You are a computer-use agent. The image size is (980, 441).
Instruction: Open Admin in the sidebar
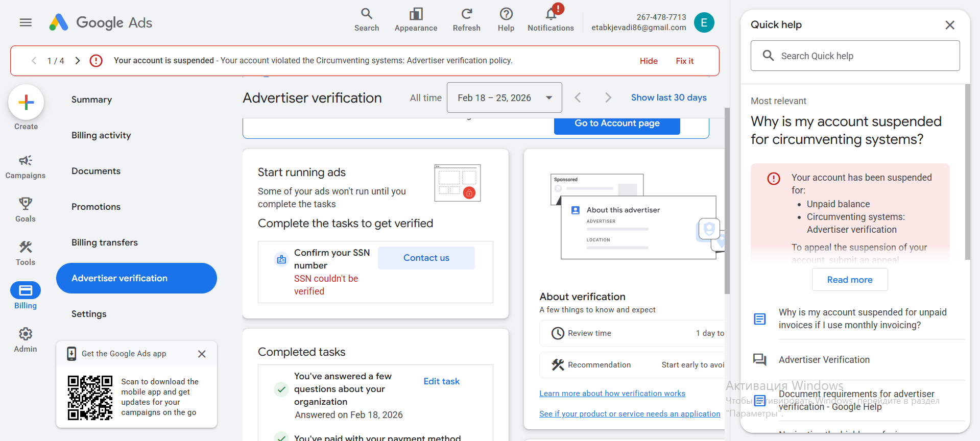[x=26, y=340]
